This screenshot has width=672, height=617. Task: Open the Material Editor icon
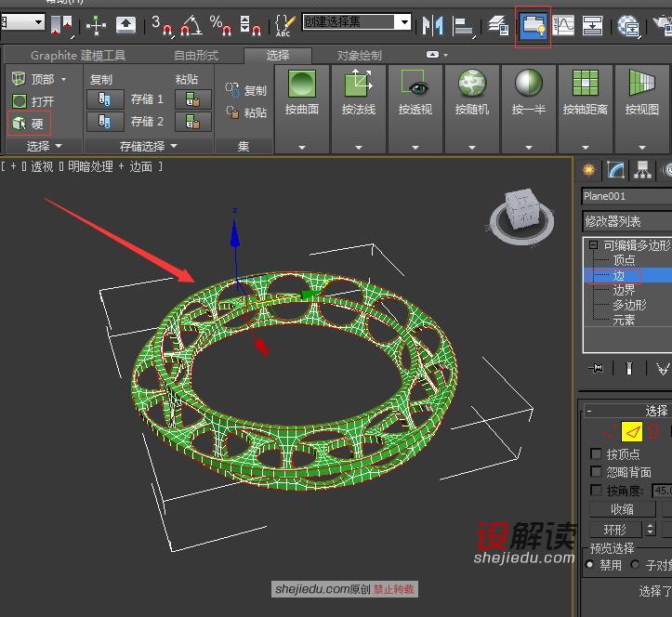pyautogui.click(x=628, y=26)
